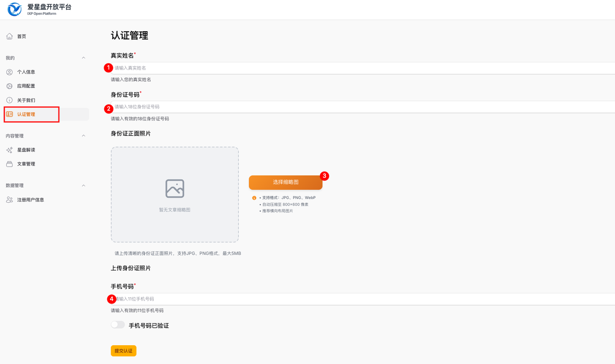Click the ID photo thumbnail placeholder
Viewport: 615px width, 364px height.
pyautogui.click(x=175, y=194)
